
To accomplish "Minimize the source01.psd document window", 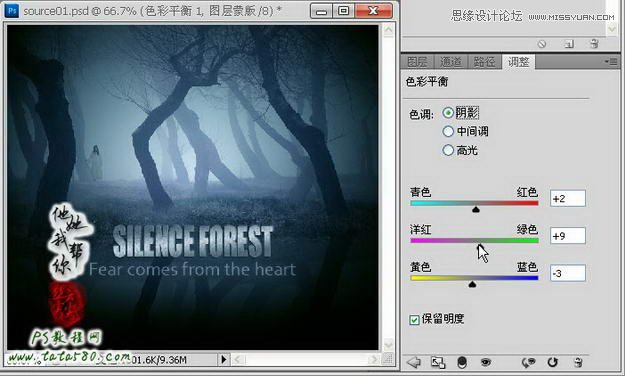I will 321,11.
